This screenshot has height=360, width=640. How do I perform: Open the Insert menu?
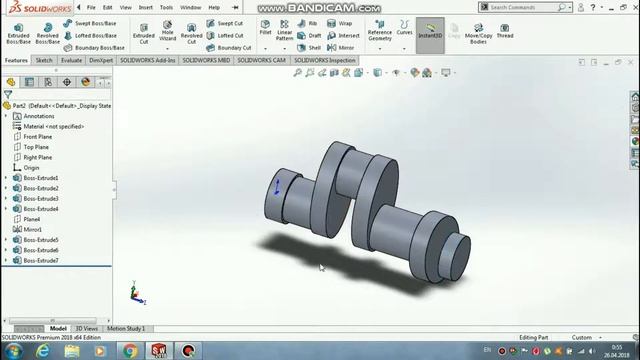145,7
